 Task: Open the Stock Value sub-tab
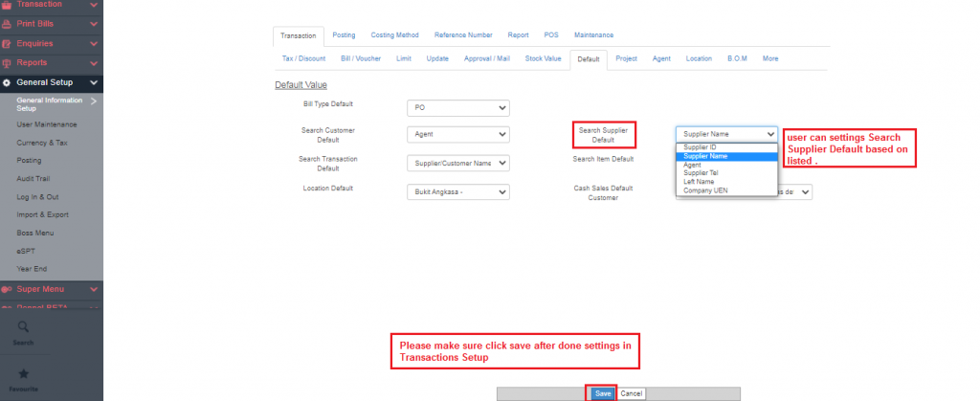tap(543, 58)
